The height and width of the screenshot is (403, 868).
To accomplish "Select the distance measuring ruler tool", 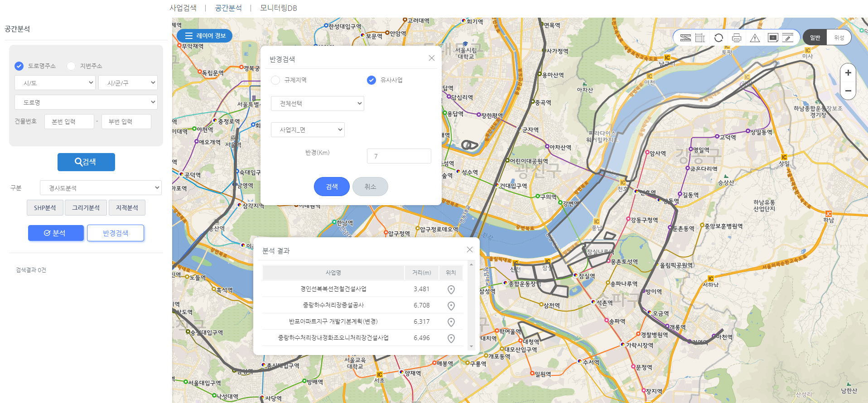I will tap(685, 38).
